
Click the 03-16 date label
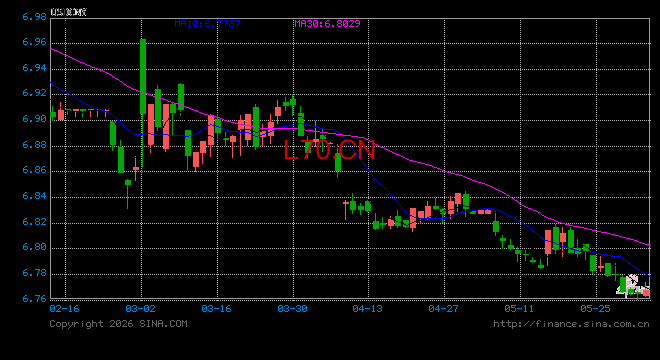click(x=216, y=309)
